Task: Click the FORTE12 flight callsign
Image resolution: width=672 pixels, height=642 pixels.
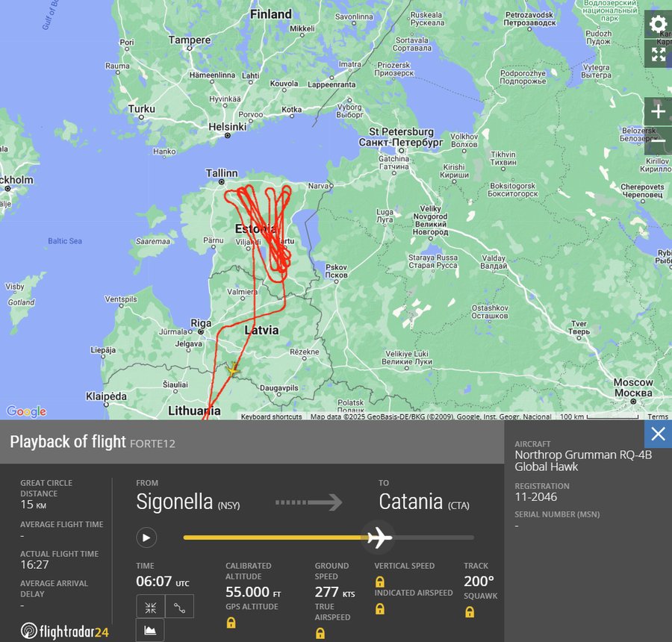Action: 152,443
